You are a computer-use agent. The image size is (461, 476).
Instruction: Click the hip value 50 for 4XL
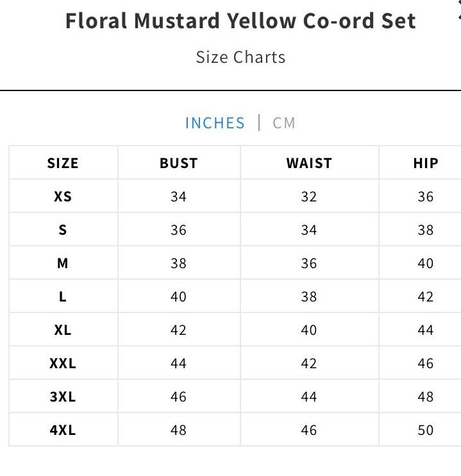click(426, 430)
